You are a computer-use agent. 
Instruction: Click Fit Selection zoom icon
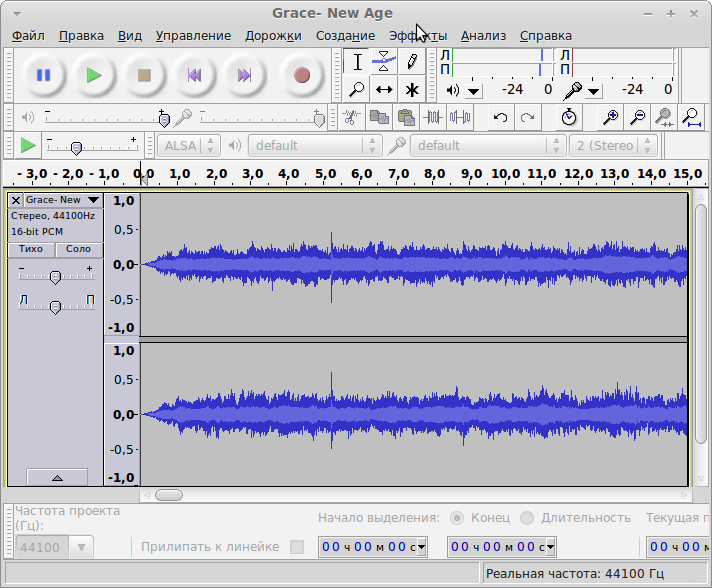pyautogui.click(x=664, y=118)
